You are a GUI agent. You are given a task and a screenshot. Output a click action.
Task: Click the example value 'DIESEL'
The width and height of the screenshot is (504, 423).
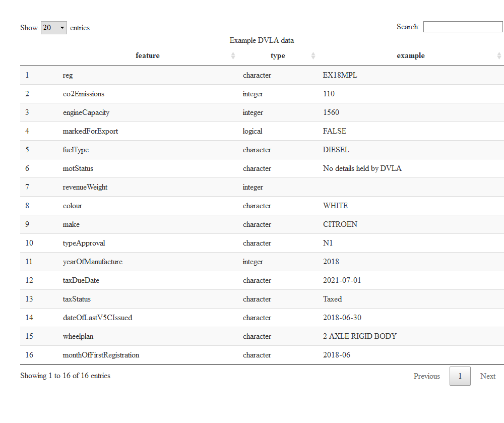click(x=336, y=150)
